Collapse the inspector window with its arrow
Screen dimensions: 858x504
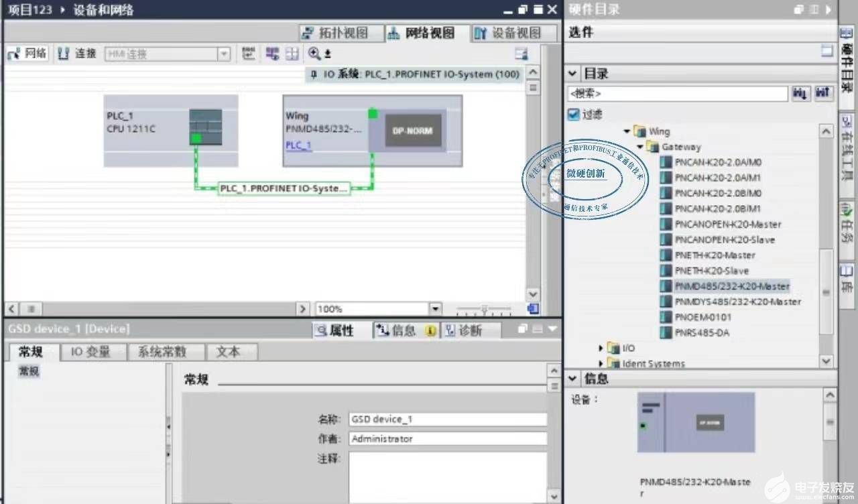click(x=552, y=329)
